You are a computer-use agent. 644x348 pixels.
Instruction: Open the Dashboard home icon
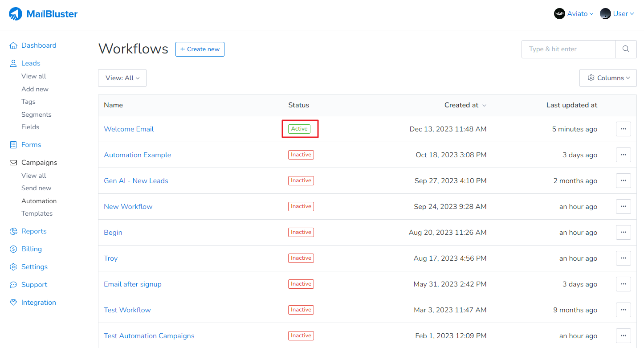(x=13, y=45)
